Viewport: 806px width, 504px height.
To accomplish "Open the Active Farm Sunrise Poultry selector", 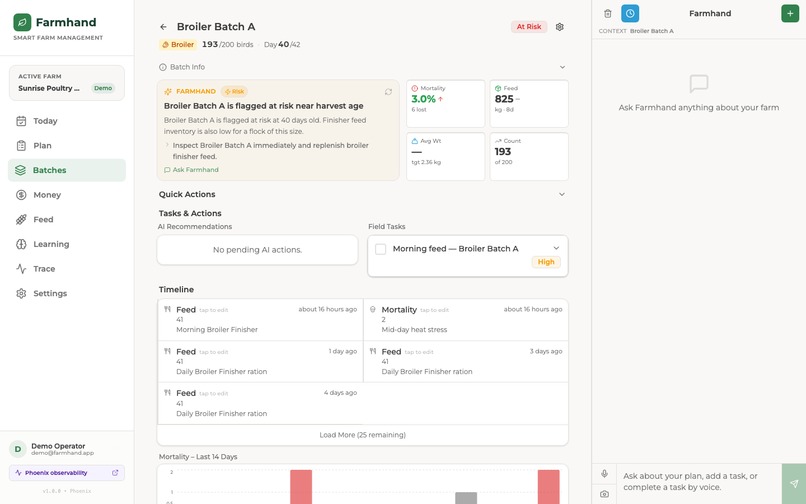I will [67, 82].
